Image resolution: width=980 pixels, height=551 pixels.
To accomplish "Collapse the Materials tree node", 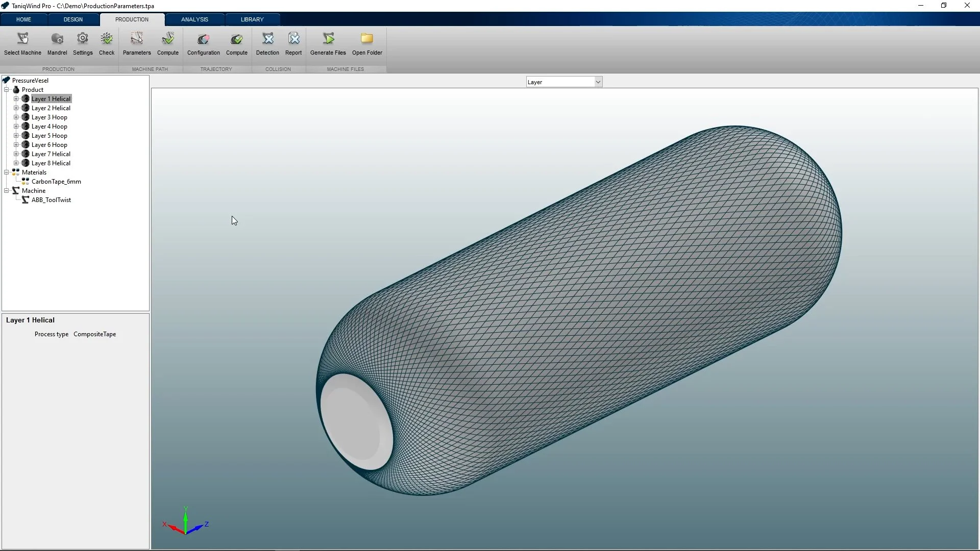I will click(x=7, y=172).
